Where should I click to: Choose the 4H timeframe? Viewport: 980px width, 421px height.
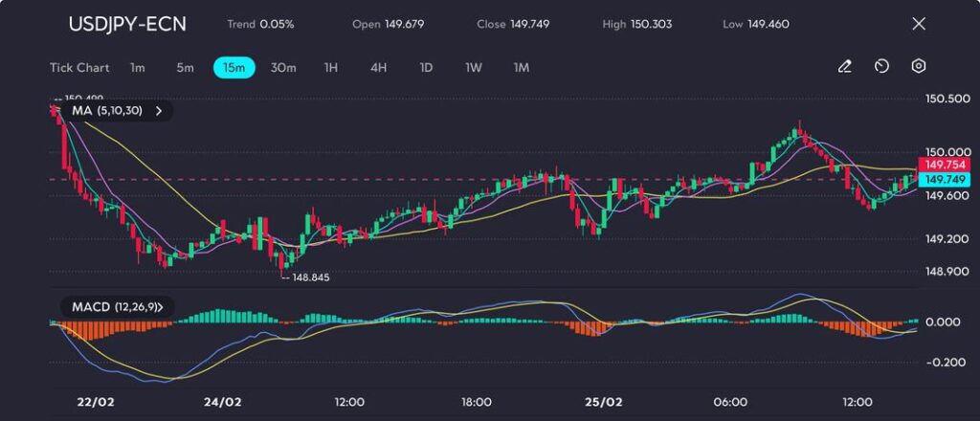tap(378, 68)
